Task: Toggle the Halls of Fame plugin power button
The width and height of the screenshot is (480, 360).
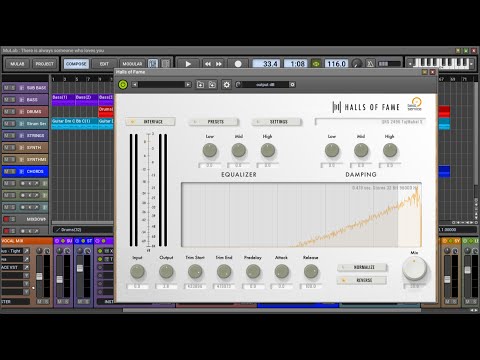Action: click(x=123, y=85)
